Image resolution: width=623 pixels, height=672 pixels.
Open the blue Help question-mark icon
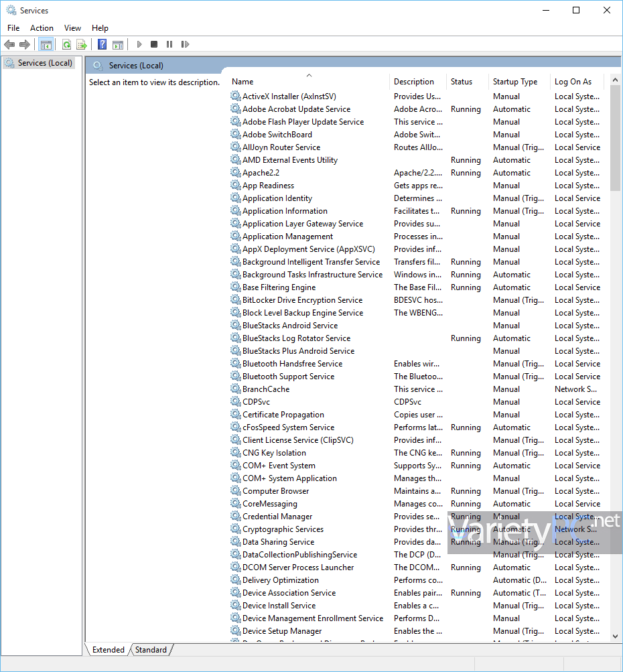[102, 45]
